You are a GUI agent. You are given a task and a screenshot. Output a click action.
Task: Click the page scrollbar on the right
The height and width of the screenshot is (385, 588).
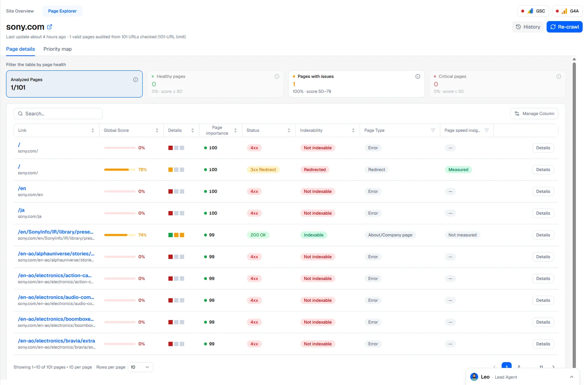point(574,215)
